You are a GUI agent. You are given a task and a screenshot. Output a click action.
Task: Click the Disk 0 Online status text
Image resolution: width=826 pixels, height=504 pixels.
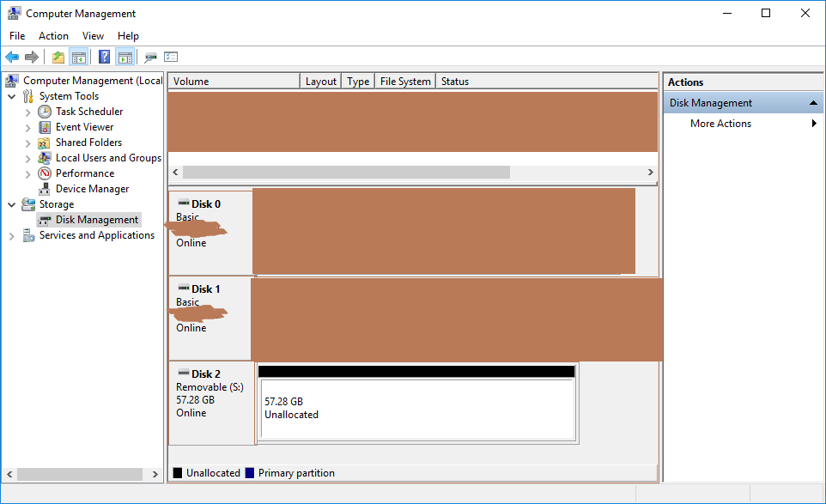coord(191,243)
